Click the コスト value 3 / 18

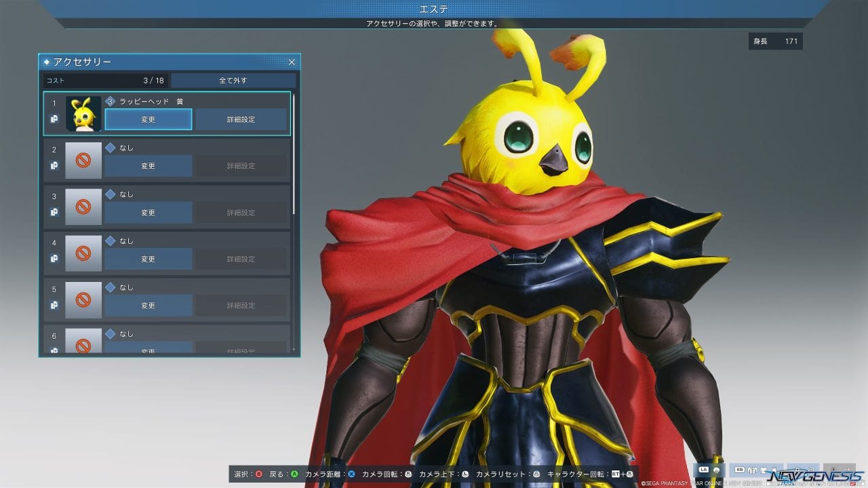click(x=154, y=81)
